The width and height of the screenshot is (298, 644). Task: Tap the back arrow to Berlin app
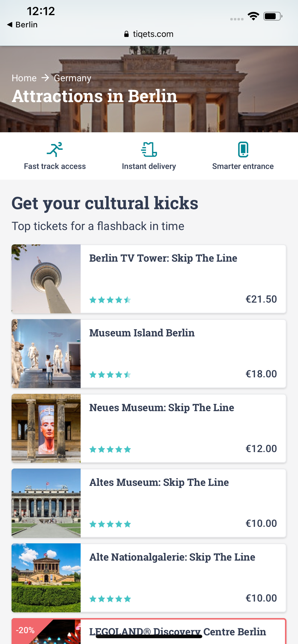click(x=10, y=24)
